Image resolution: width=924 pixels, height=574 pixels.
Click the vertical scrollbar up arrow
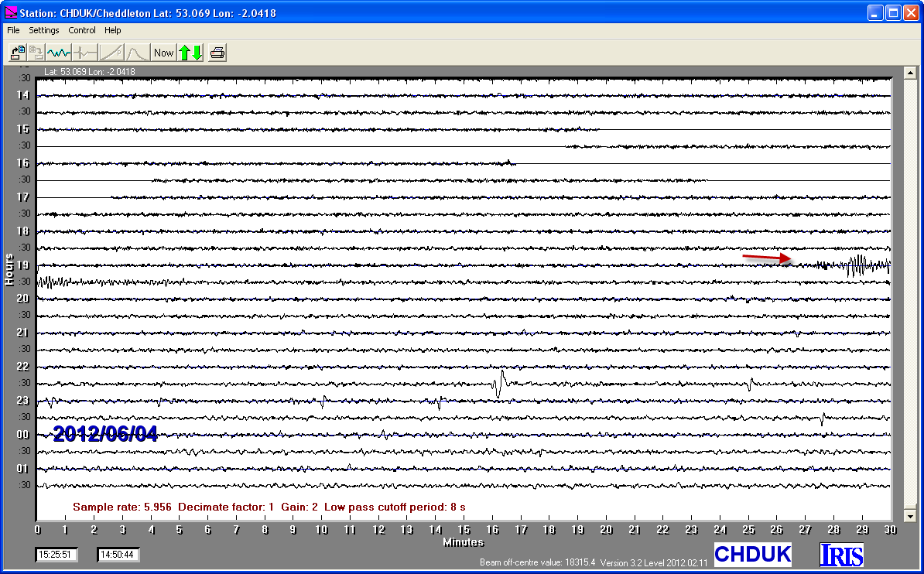[910, 73]
